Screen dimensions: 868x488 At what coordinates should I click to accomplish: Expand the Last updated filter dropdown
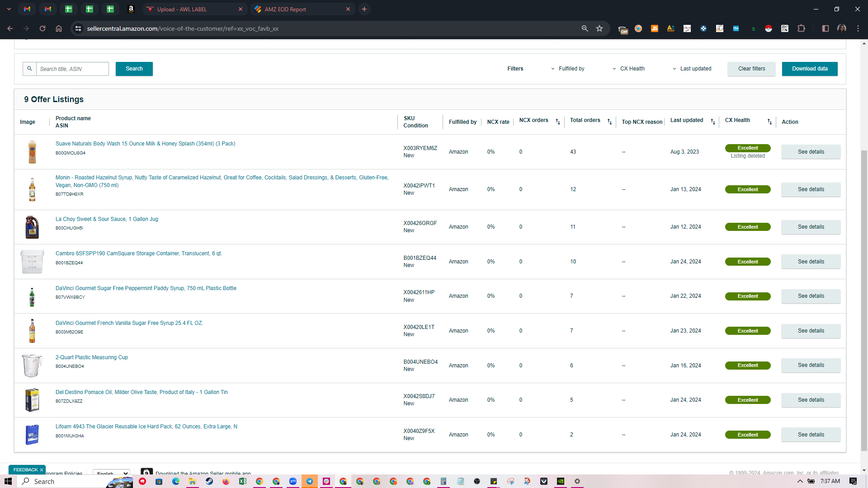click(692, 69)
